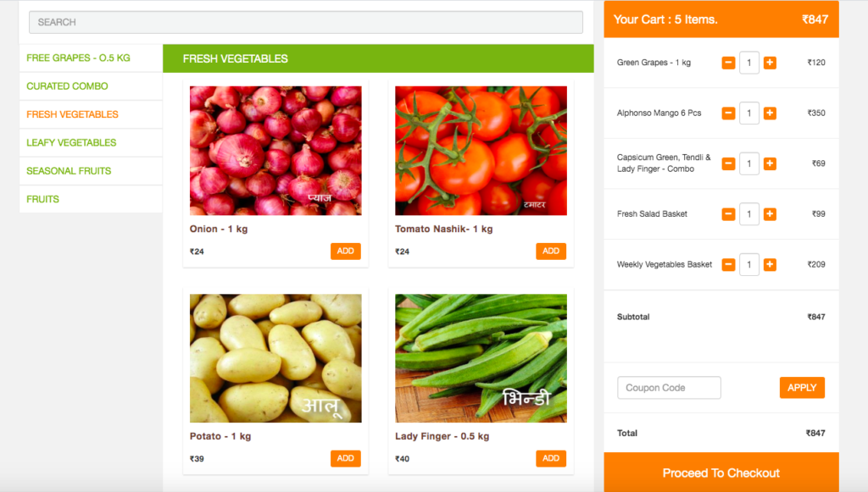Apply the coupon code
868x492 pixels.
(802, 388)
